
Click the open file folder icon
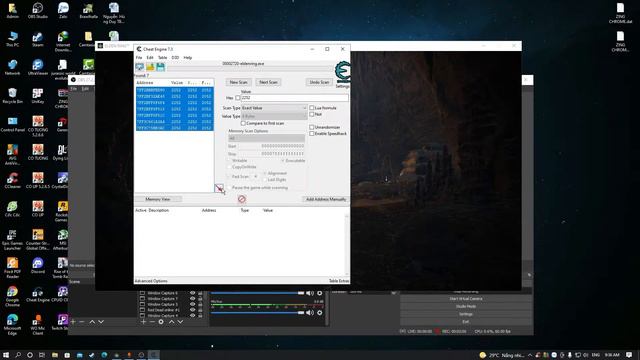(150, 67)
